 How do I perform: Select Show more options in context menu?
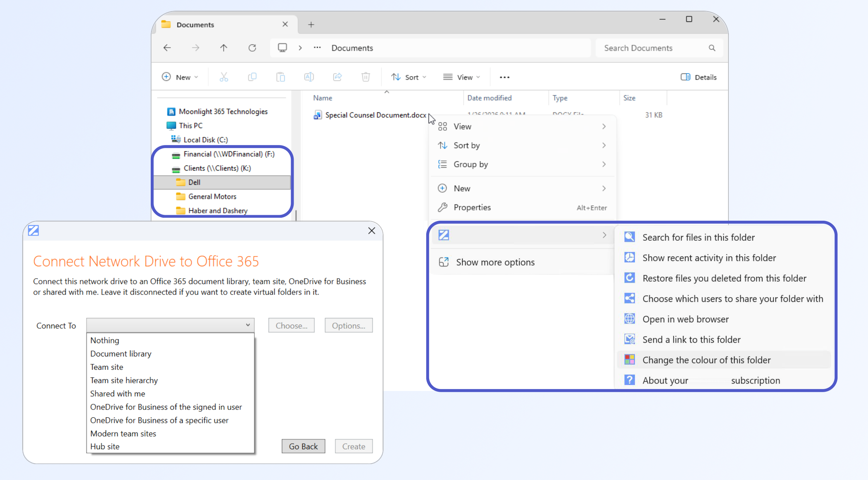523,262
